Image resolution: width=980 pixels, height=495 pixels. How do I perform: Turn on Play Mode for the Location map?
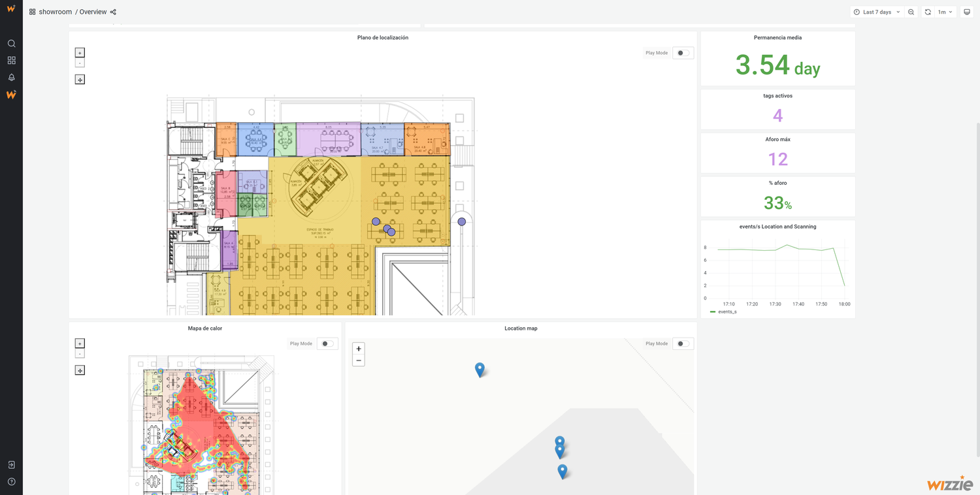tap(683, 343)
